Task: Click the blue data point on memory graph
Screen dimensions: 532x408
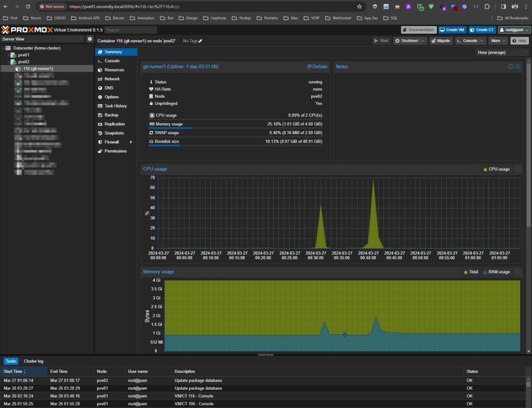Action: tap(344, 335)
